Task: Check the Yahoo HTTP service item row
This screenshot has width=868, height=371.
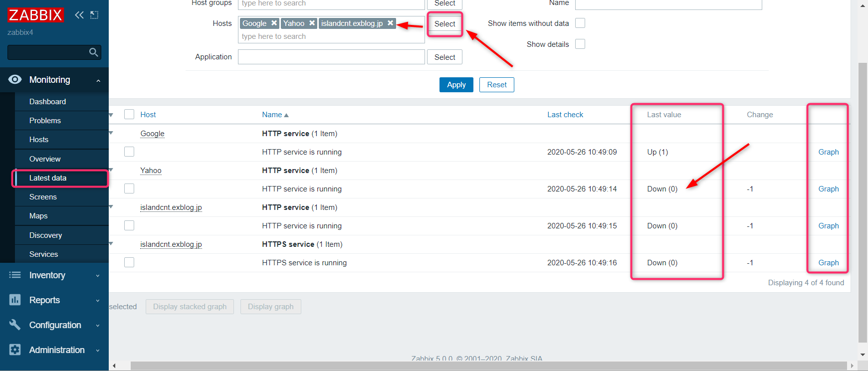Action: (x=129, y=188)
